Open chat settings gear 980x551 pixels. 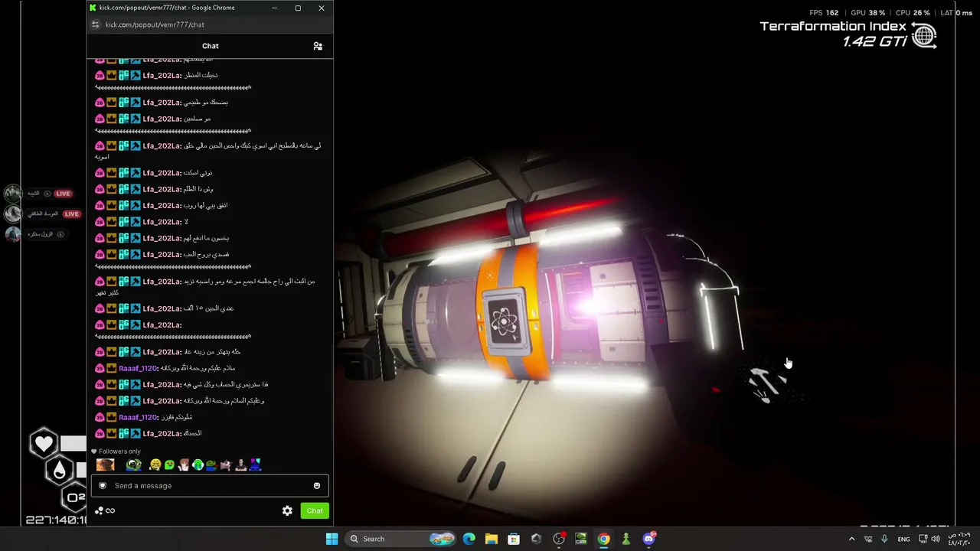[x=287, y=510]
